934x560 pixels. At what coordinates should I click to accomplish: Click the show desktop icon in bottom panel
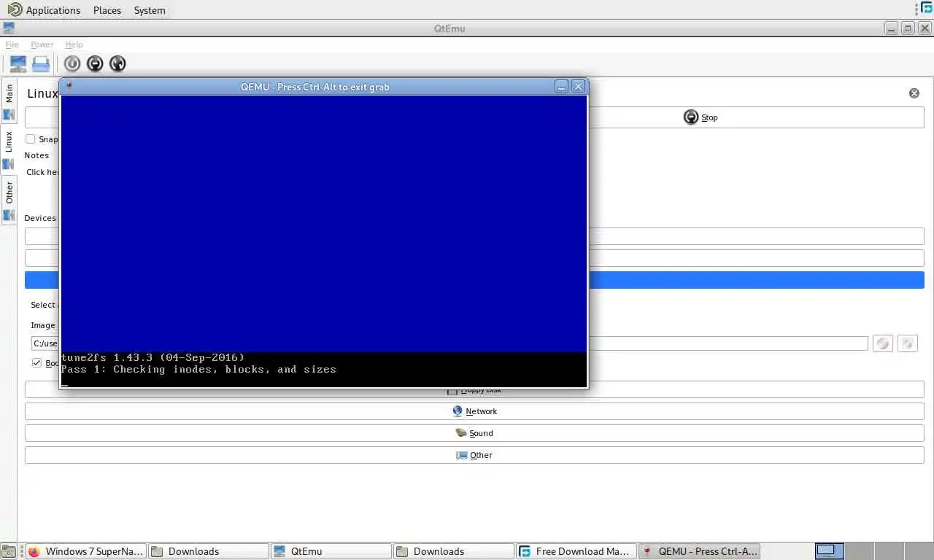coord(8,551)
